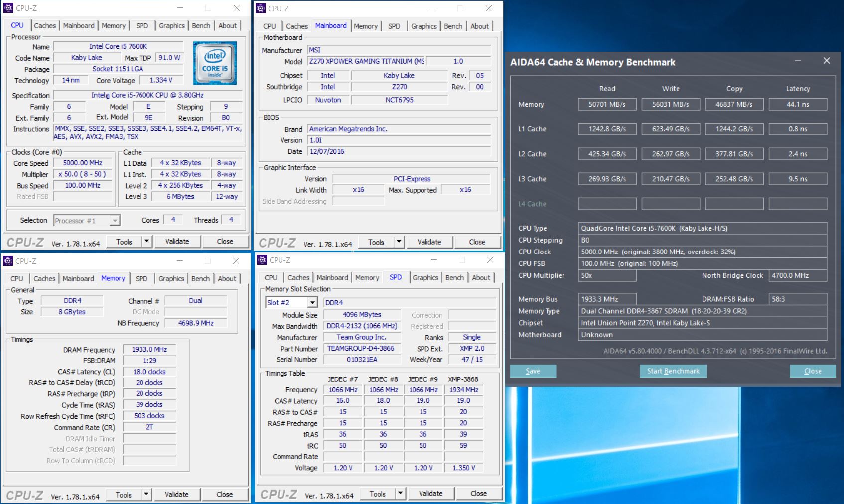This screenshot has width=844, height=504.
Task: Click Close button in the Memory window
Action: click(x=225, y=494)
